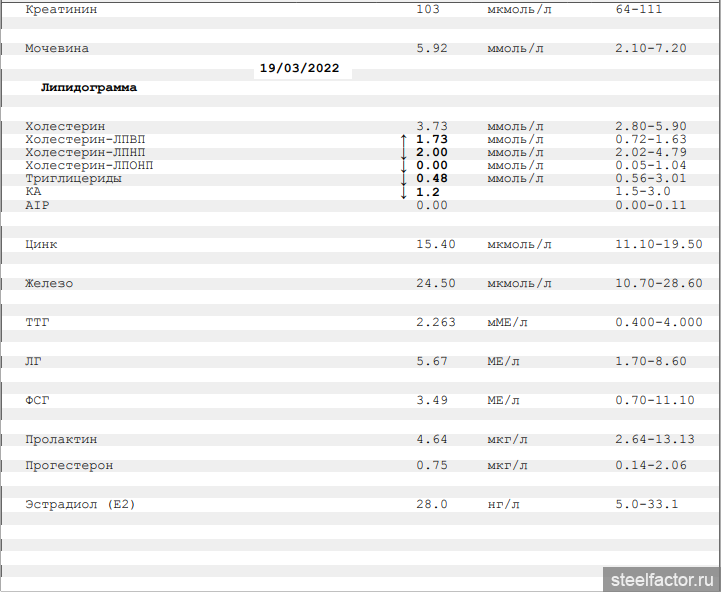Viewport: 721px width, 592px height.
Task: Select the ФСГ value 3.49
Action: (x=431, y=401)
